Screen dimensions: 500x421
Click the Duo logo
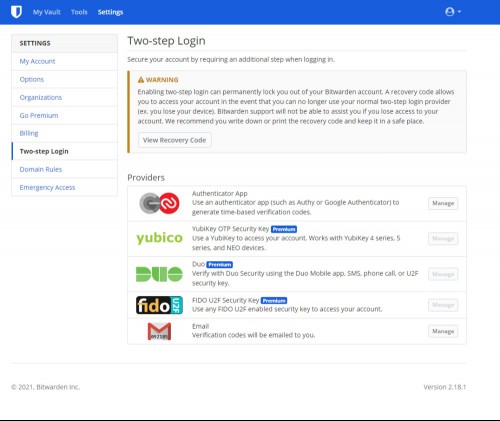159,274
